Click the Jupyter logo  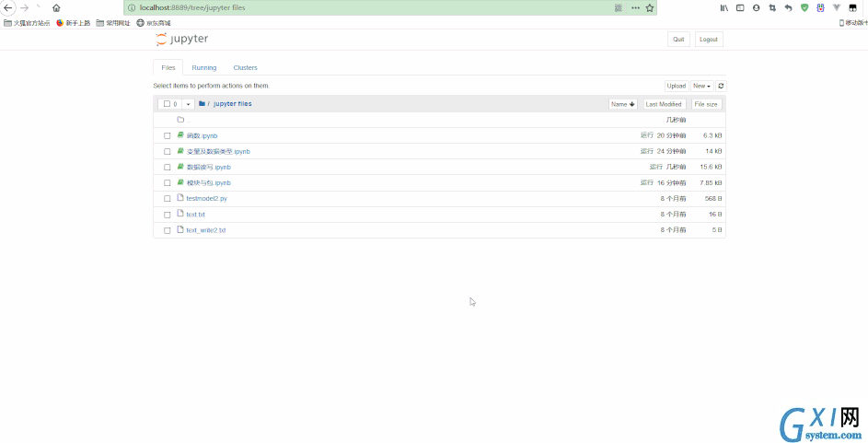182,40
